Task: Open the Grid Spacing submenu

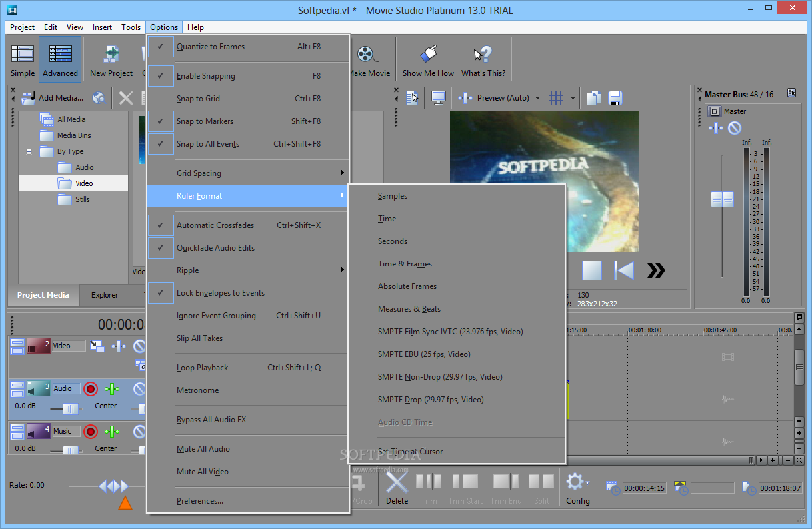Action: tap(249, 173)
